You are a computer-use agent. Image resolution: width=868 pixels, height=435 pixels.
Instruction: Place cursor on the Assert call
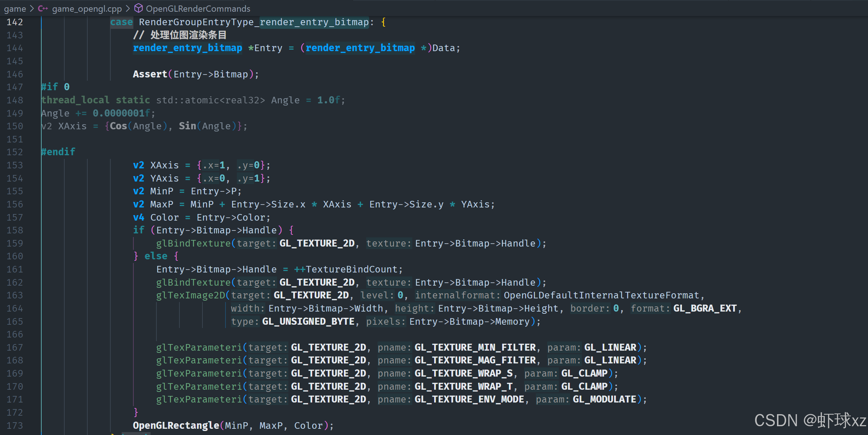(x=150, y=74)
